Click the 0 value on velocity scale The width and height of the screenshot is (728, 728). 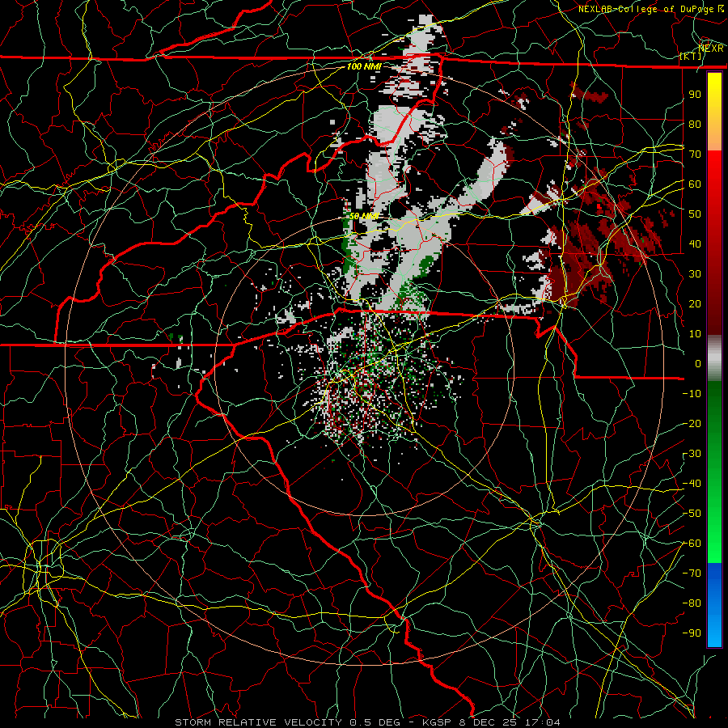(x=698, y=363)
